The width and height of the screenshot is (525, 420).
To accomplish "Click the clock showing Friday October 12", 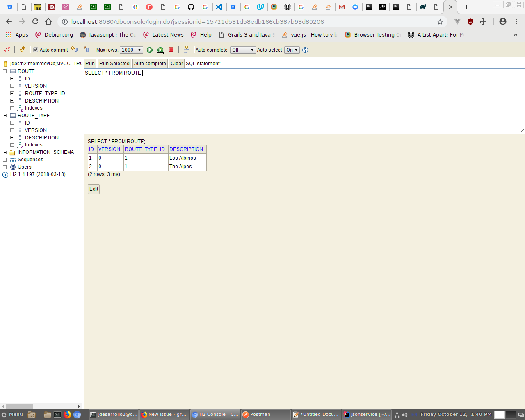I will click(x=456, y=415).
